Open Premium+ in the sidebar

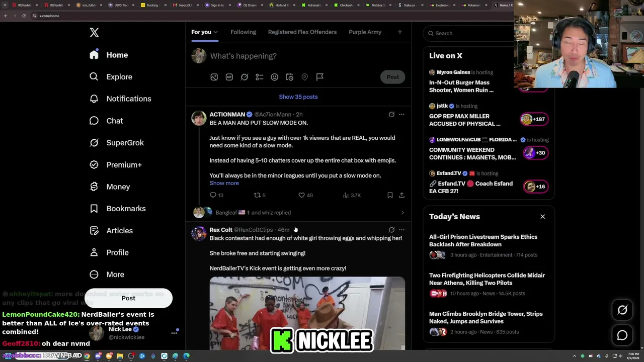point(116,165)
